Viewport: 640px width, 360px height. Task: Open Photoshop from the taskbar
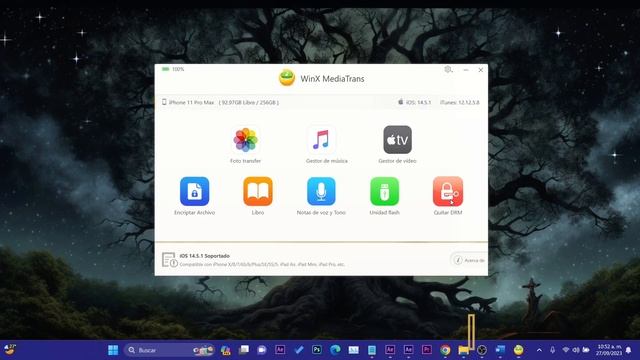click(317, 350)
